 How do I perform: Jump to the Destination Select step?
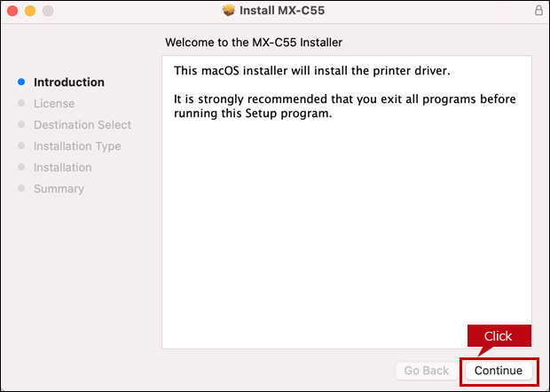[82, 125]
